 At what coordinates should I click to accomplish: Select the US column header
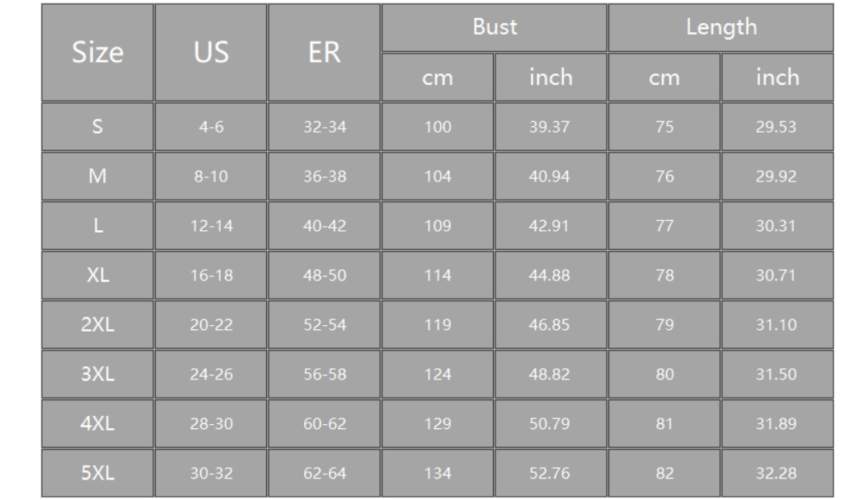(x=211, y=53)
